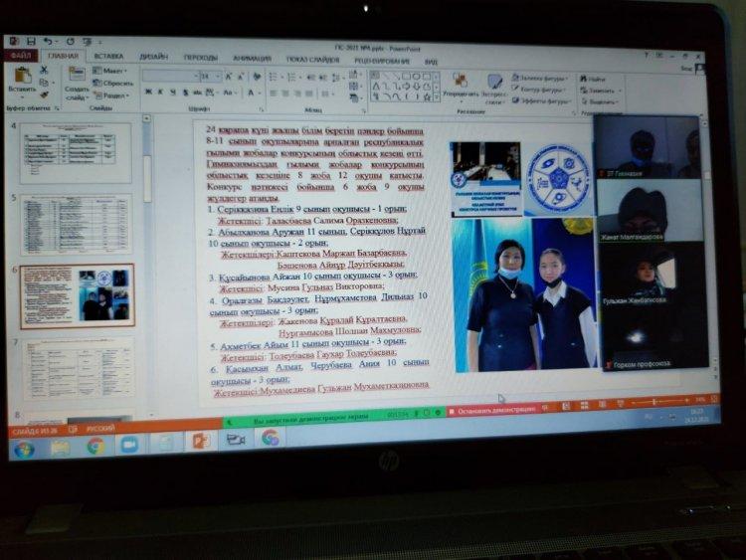Switch to the Анимация (Animations) tab

pos(252,59)
